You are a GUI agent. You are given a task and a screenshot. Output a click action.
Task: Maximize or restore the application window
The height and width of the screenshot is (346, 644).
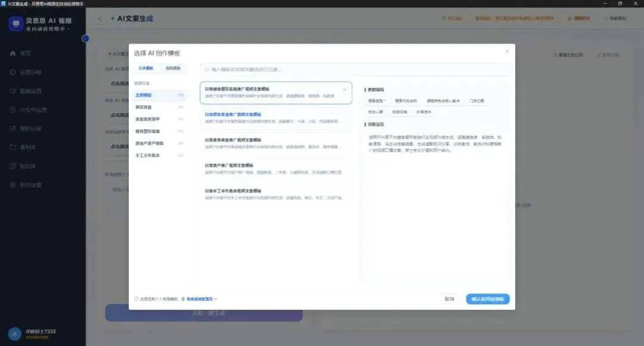(x=620, y=4)
